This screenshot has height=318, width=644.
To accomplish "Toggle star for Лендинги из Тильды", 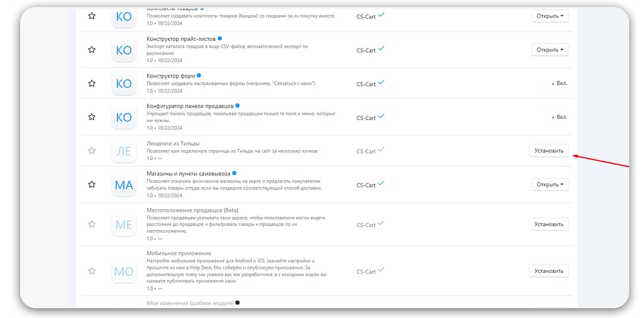I will [x=92, y=150].
